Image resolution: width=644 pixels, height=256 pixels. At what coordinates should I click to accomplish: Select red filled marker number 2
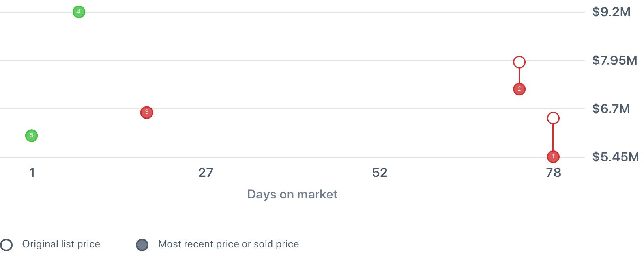519,89
